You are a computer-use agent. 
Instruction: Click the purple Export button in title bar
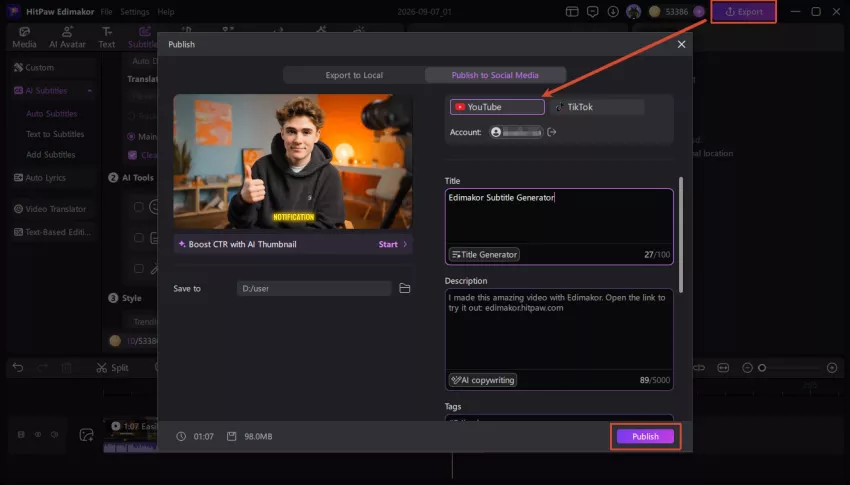coord(744,11)
